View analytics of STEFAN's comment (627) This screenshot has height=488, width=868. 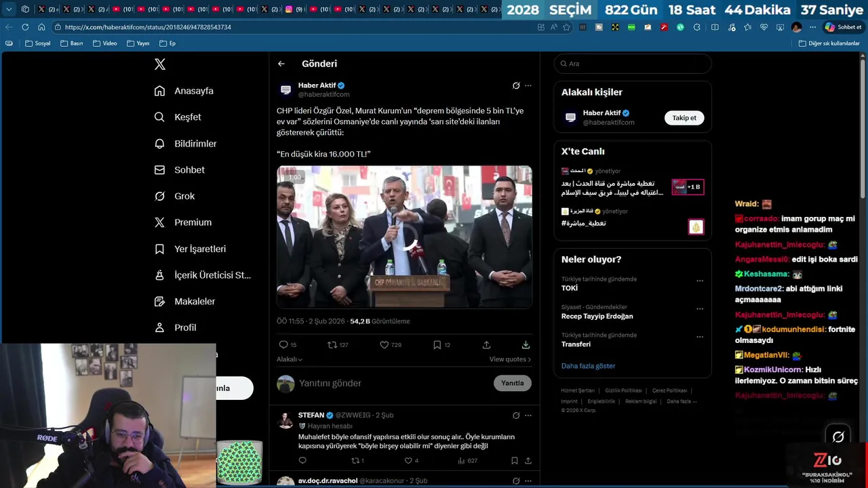point(468,461)
